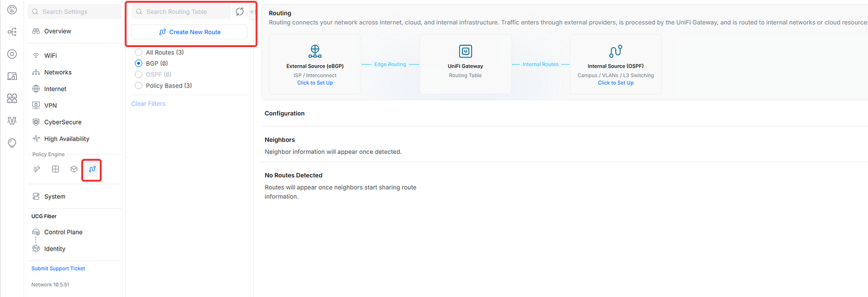Select the BGP radio filter
This screenshot has height=297, width=868.
tap(139, 63)
